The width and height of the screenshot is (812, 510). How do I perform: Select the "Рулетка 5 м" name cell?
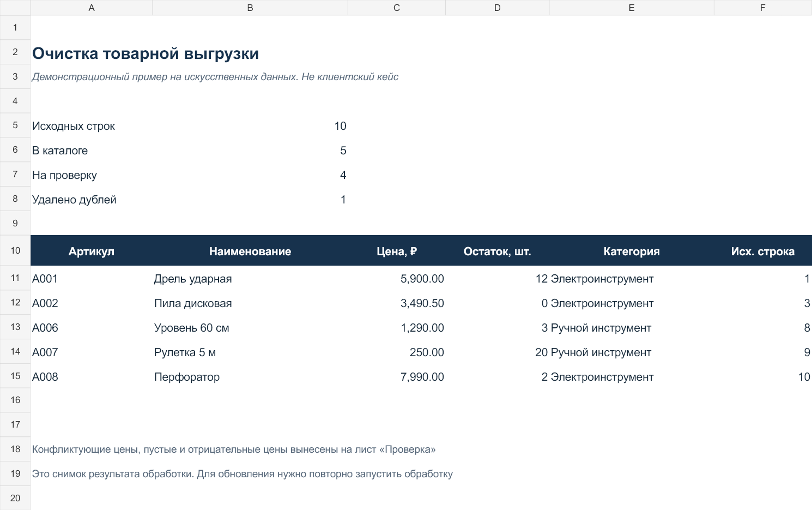point(250,352)
